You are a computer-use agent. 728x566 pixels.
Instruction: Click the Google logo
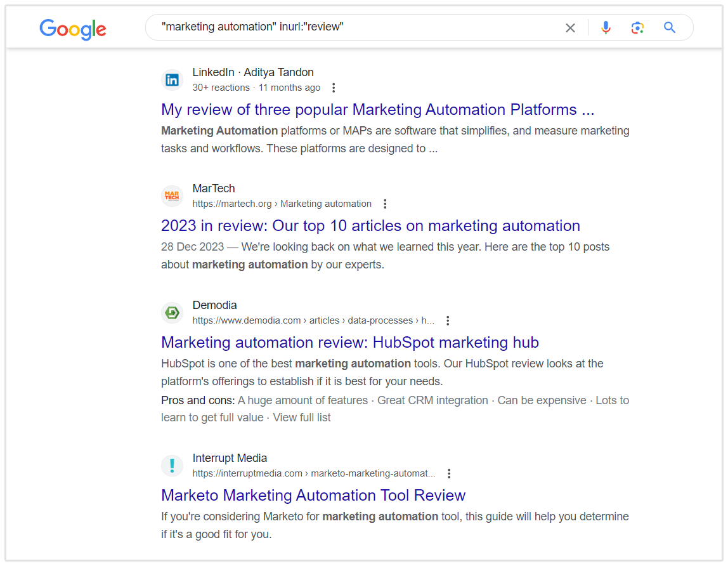click(x=73, y=29)
